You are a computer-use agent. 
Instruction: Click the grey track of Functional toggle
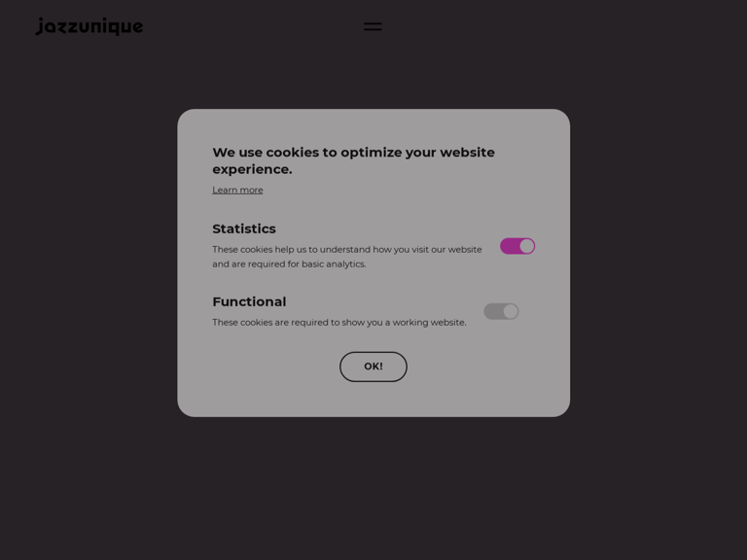[x=493, y=311]
